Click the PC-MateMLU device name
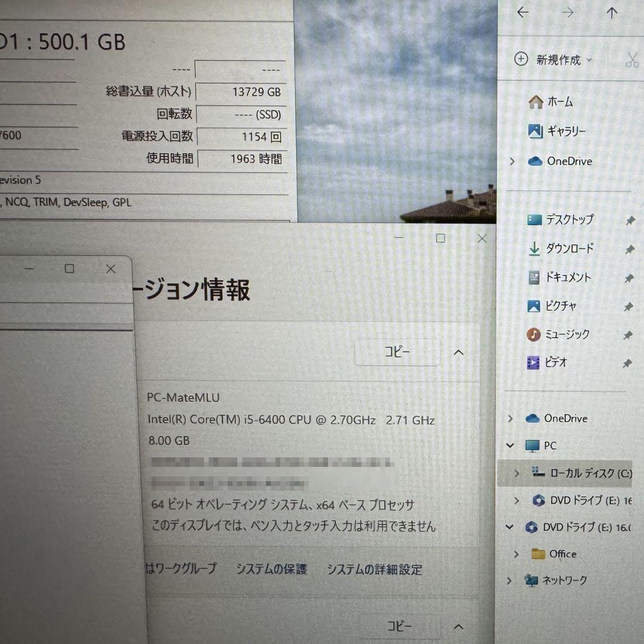The image size is (644, 644). point(183,398)
